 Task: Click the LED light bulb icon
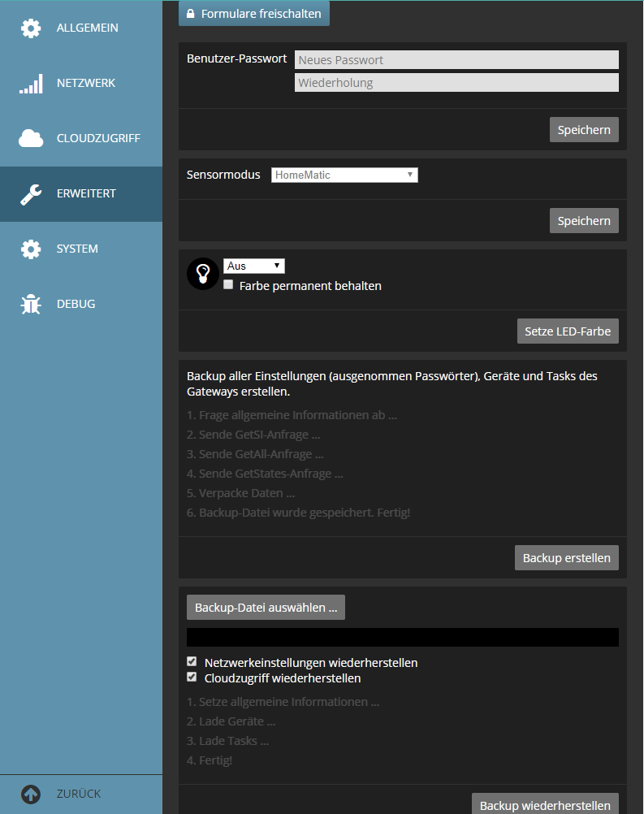[x=203, y=274]
